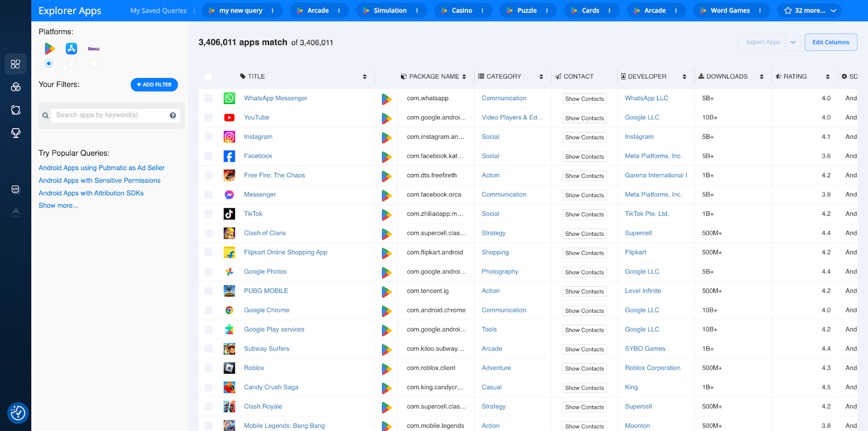Click the Edit Columns button
Screen dimensions: 868x431
tap(831, 42)
